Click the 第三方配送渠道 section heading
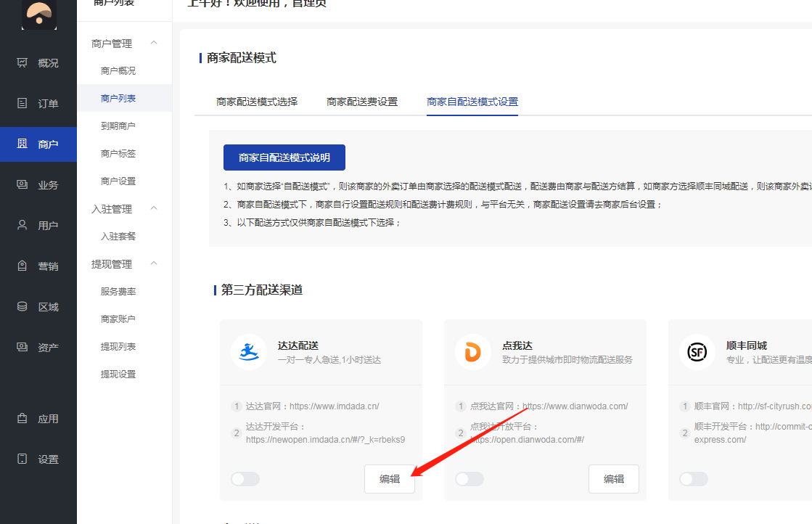Viewport: 812px width, 524px height. 261,290
